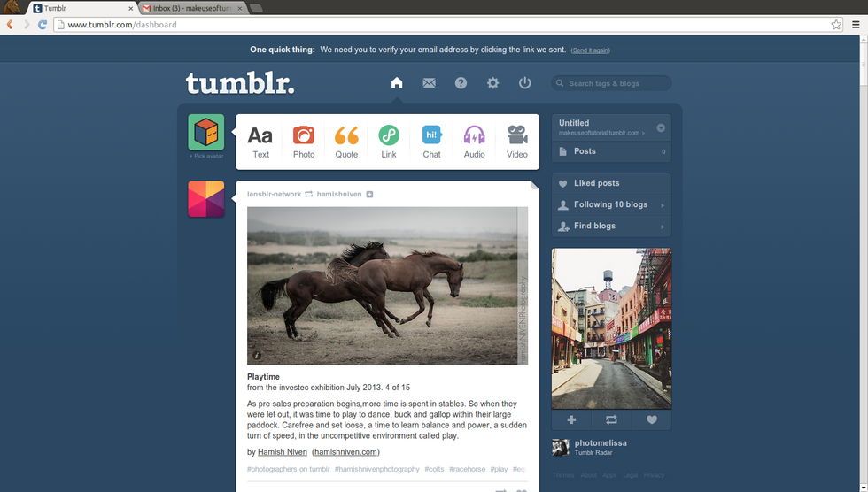Click the Search tags & blogs field
868x492 pixels.
[x=616, y=83]
